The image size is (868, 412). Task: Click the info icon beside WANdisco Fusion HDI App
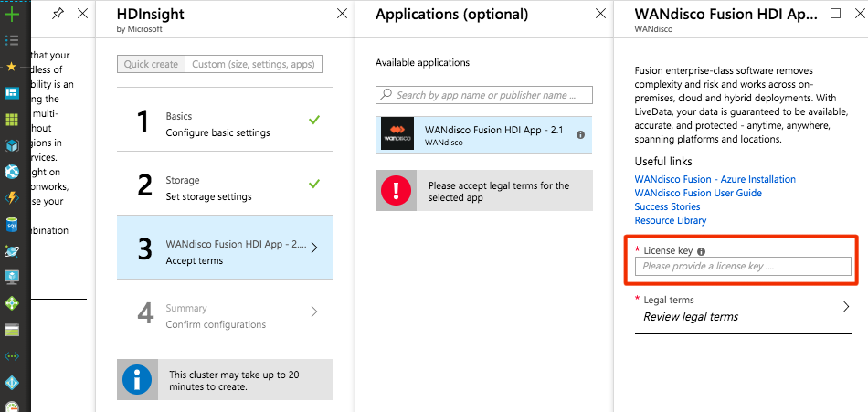(580, 134)
